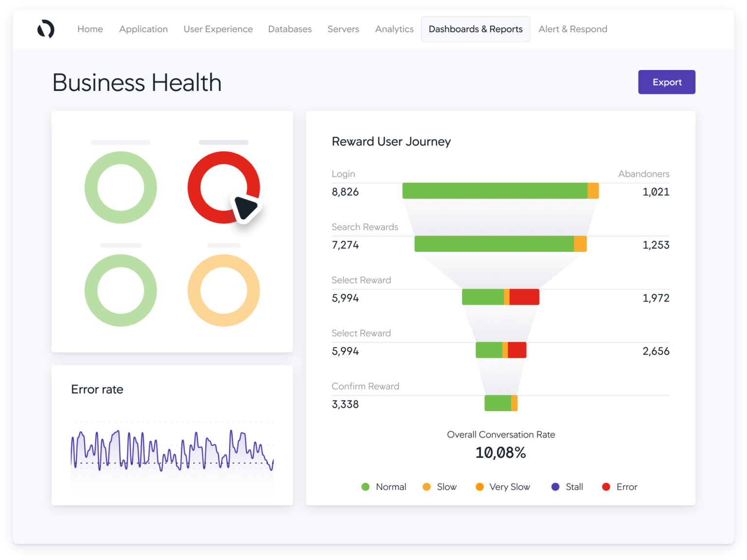
Task: Select the bottom-left green donut gauge
Action: [121, 291]
